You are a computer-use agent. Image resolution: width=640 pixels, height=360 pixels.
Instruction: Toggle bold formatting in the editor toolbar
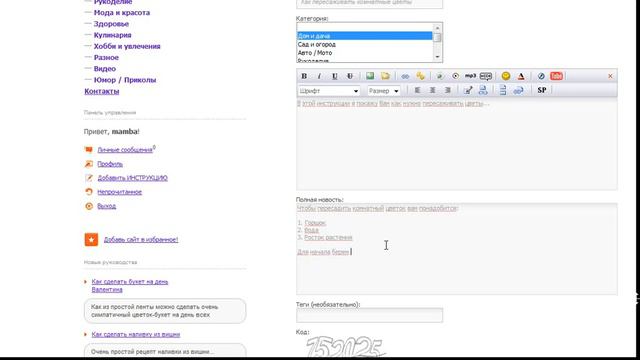point(304,76)
